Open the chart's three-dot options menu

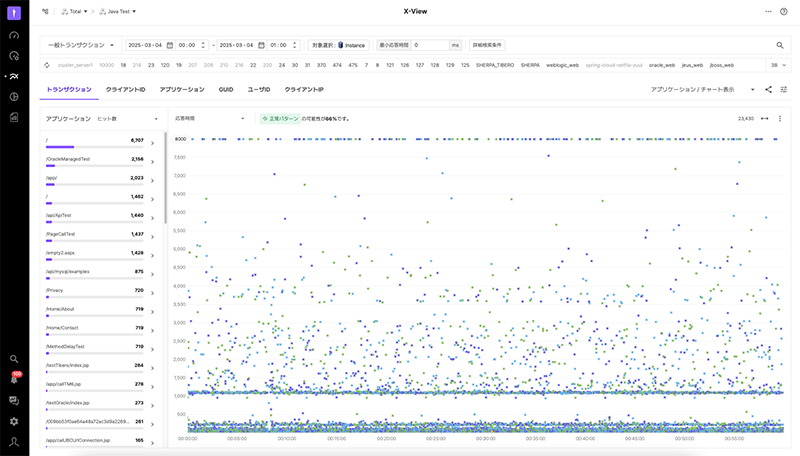780,118
